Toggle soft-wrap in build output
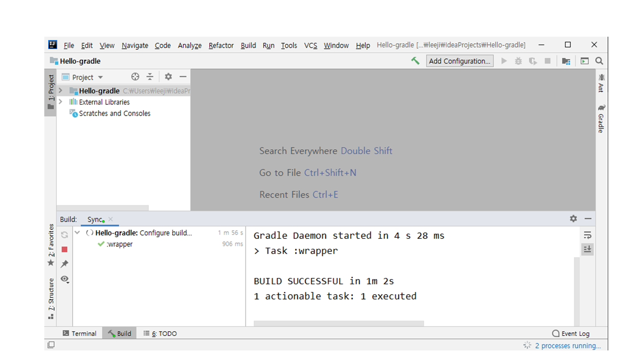This screenshot has height=362, width=644. tap(587, 235)
